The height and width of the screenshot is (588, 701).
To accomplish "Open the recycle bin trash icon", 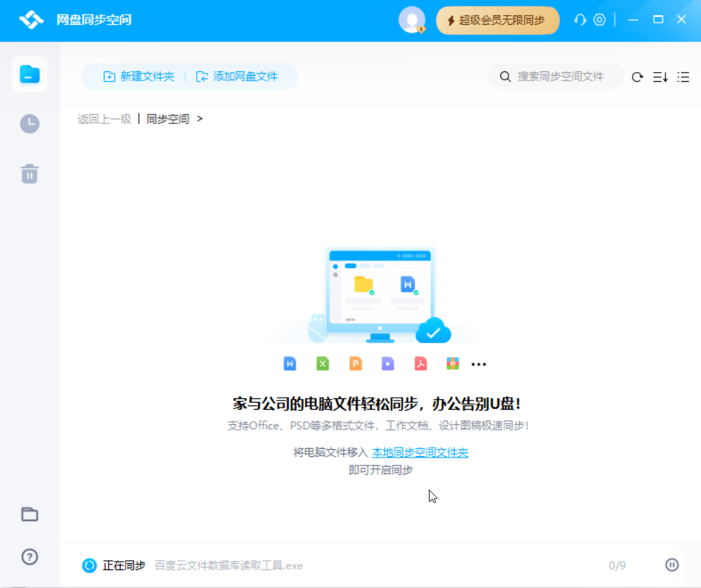I will click(x=29, y=173).
